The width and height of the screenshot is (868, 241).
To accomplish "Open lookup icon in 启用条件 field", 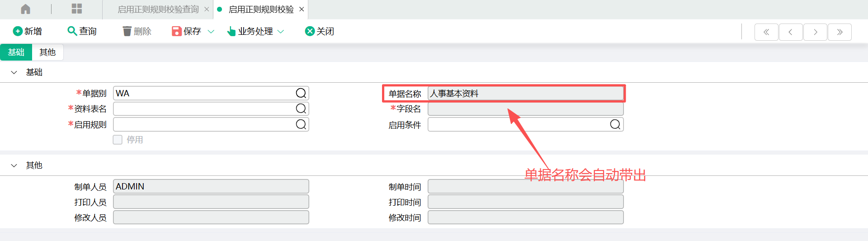I will tap(615, 124).
